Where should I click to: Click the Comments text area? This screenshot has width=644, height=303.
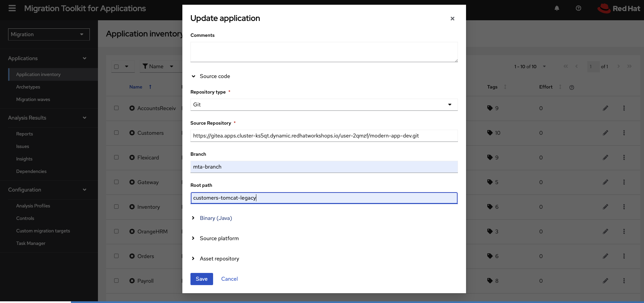pyautogui.click(x=324, y=52)
